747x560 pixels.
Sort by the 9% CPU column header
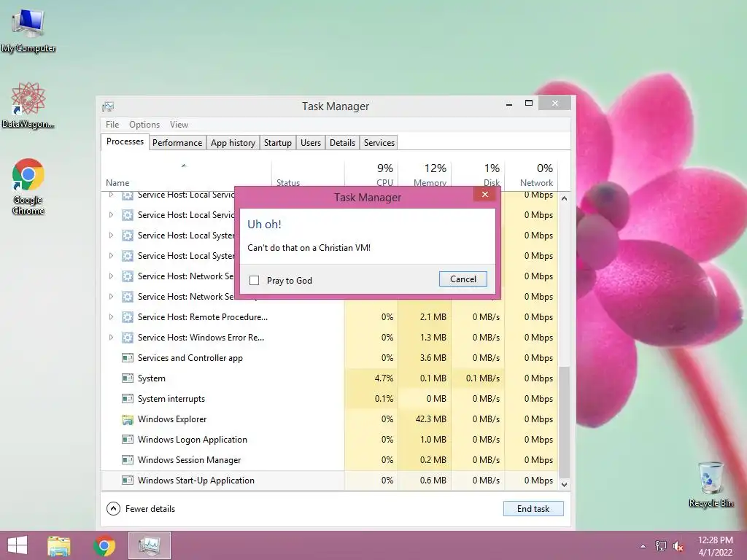coord(371,175)
